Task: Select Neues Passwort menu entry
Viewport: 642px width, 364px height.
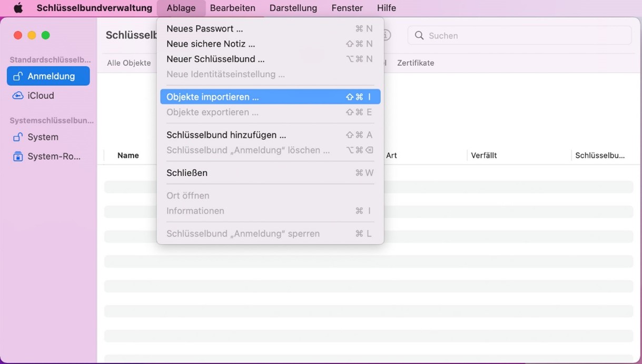Action: pyautogui.click(x=205, y=29)
